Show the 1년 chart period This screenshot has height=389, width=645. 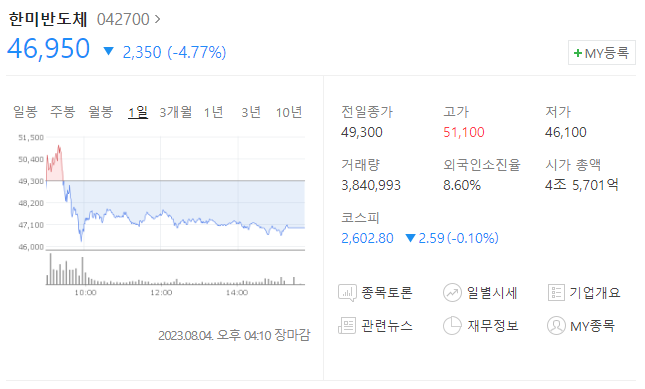213,112
